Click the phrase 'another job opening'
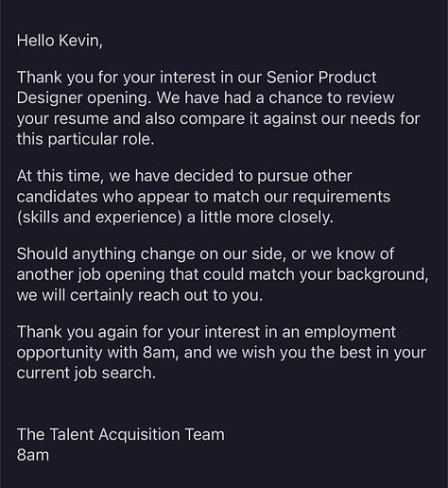The width and height of the screenshot is (448, 488). (x=91, y=275)
